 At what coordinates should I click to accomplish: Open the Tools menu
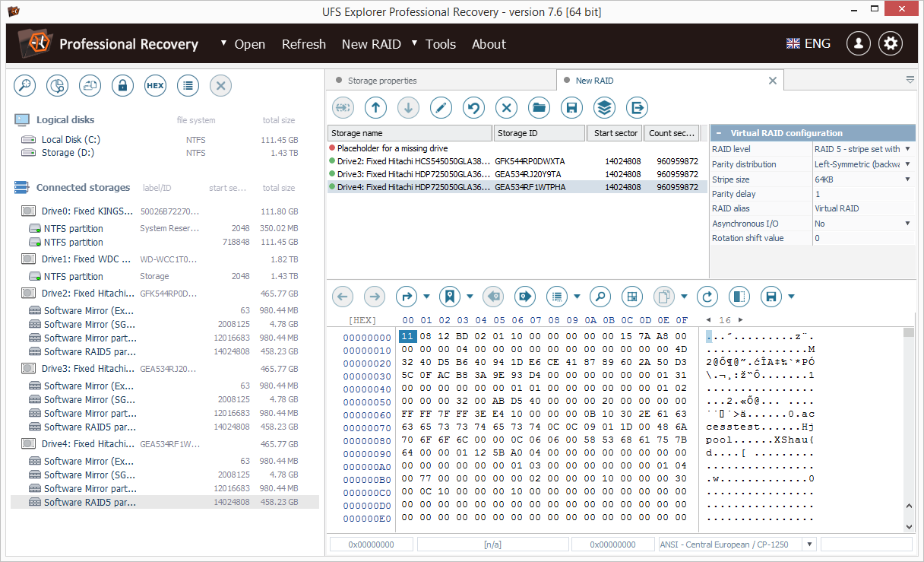click(x=441, y=44)
